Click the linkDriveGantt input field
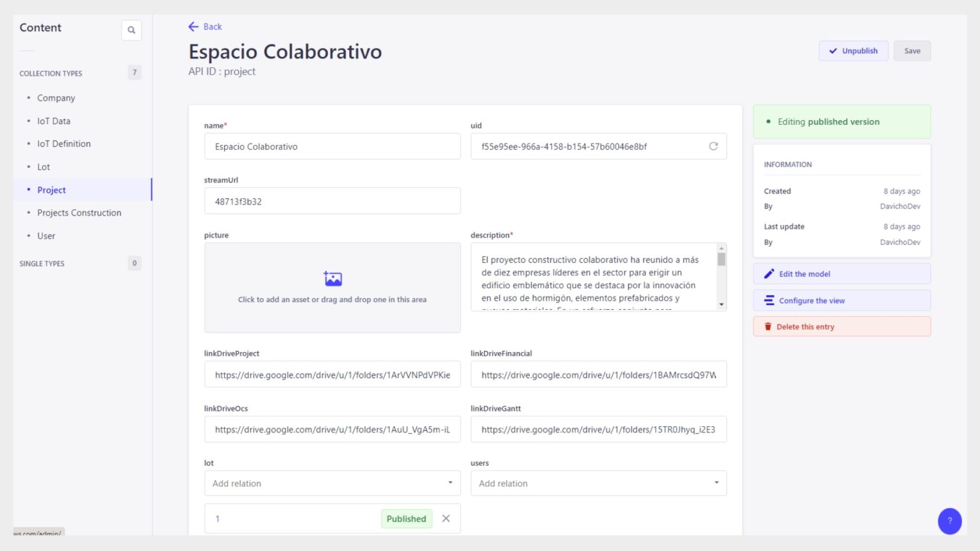The height and width of the screenshot is (551, 980). (x=598, y=430)
